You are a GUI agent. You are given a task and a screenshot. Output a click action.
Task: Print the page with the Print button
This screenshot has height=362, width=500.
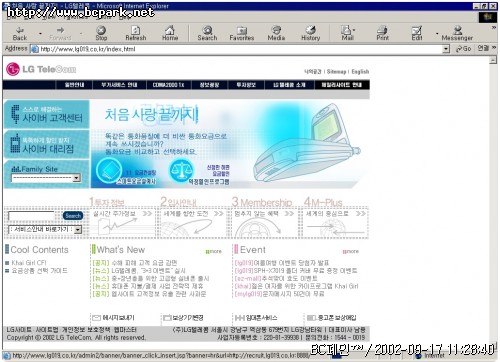(x=382, y=33)
